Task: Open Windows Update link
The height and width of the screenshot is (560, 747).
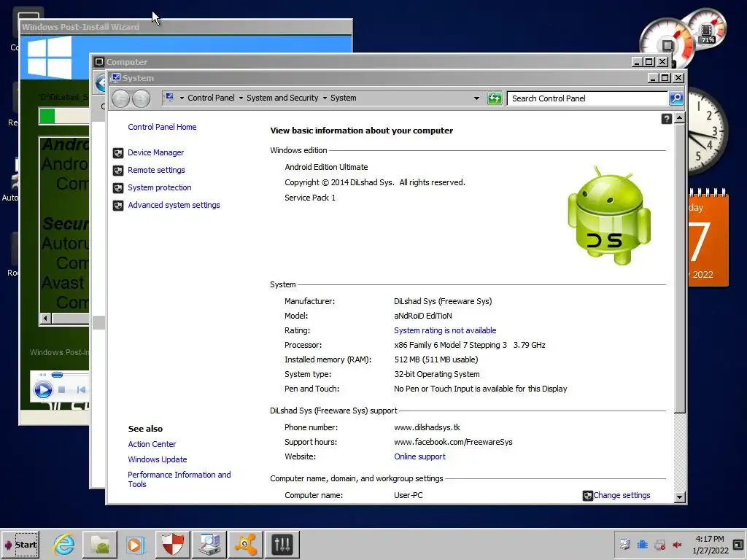Action: coord(158,459)
